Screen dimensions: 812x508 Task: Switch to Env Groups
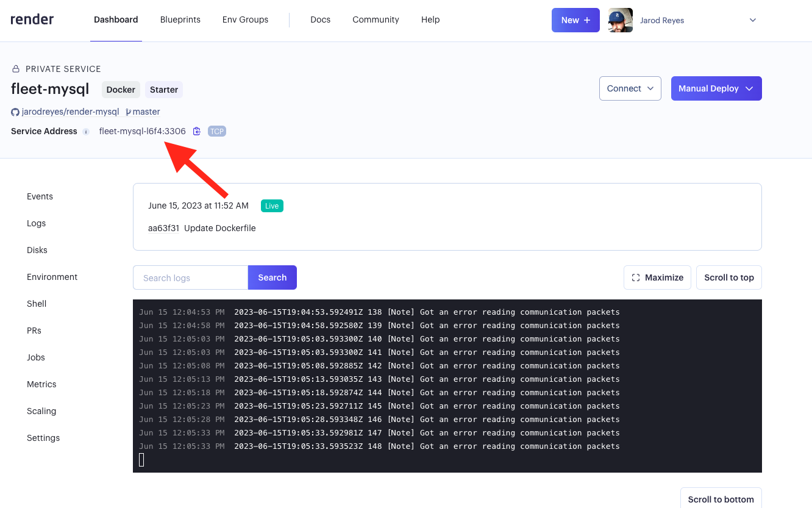click(245, 20)
